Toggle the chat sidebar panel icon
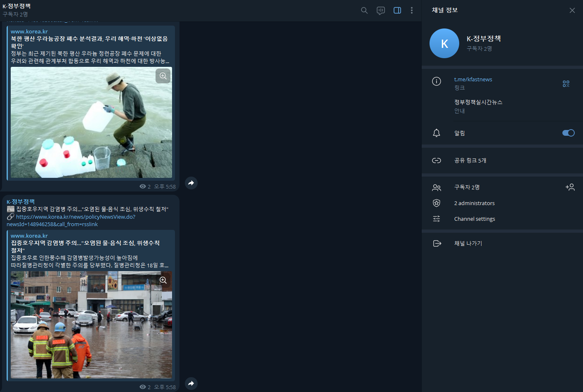 click(397, 10)
